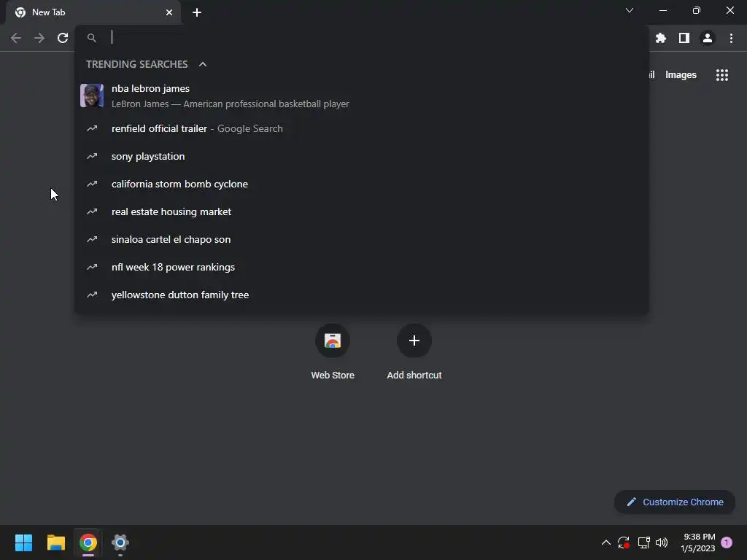Click the LeBron James thumbnail image
Viewport: 747px width, 560px height.
92,96
